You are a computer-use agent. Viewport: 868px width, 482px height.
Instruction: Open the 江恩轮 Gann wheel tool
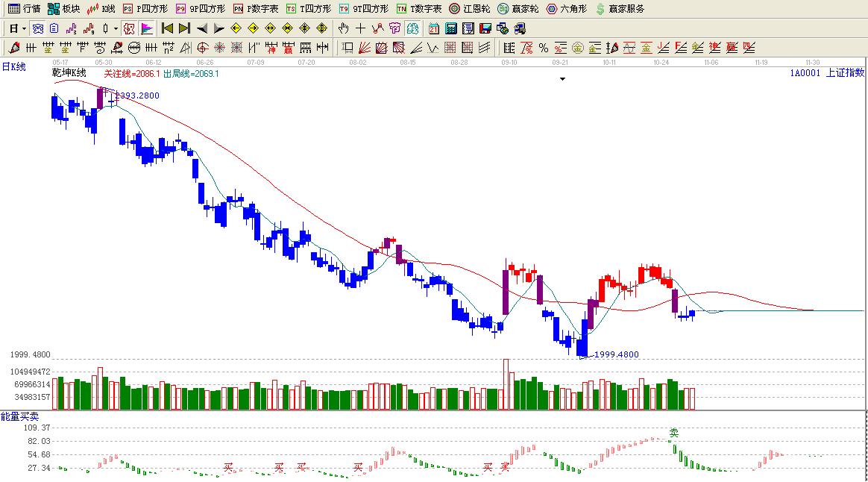pyautogui.click(x=469, y=9)
